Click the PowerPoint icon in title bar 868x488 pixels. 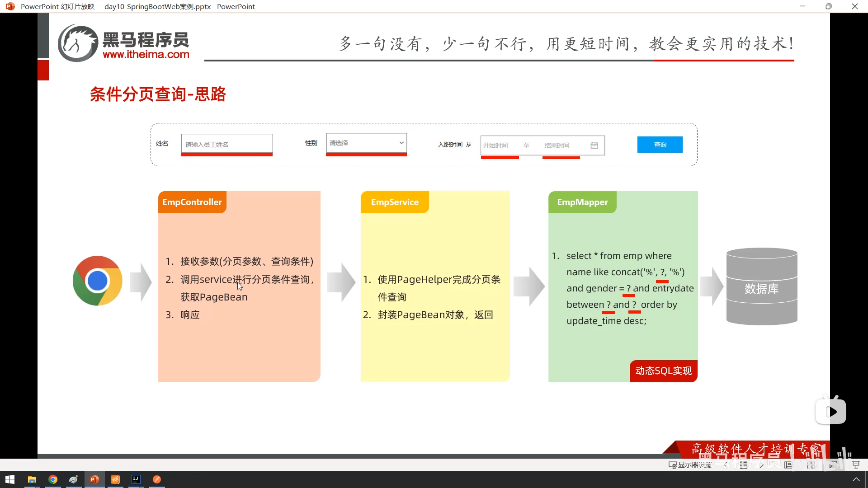10,6
